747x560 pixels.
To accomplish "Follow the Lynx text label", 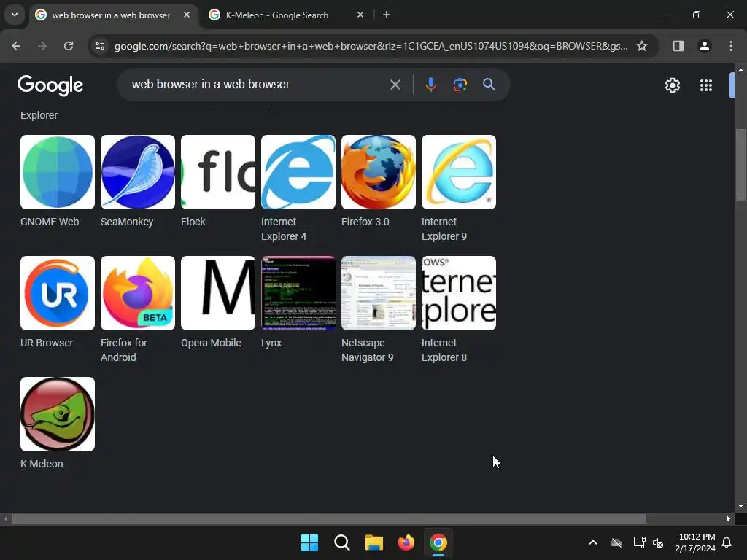I will click(271, 343).
